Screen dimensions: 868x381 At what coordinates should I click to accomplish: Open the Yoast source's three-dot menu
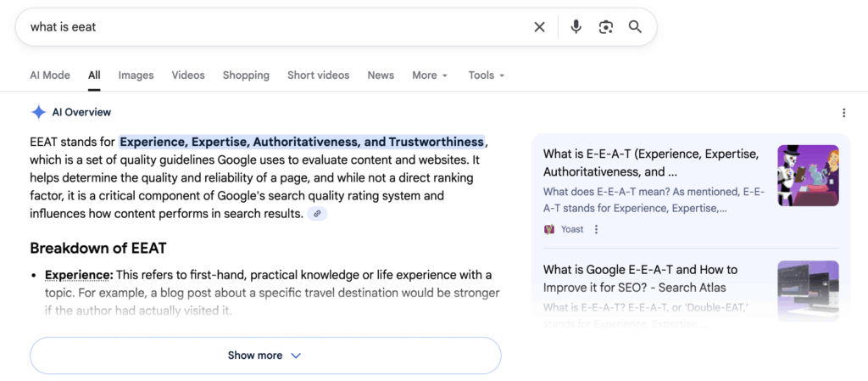click(x=596, y=229)
